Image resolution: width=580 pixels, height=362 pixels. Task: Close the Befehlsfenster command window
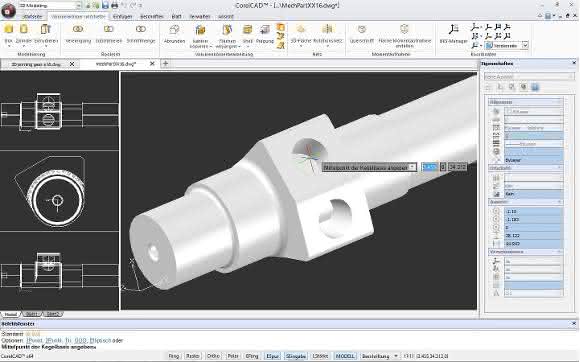(574, 324)
